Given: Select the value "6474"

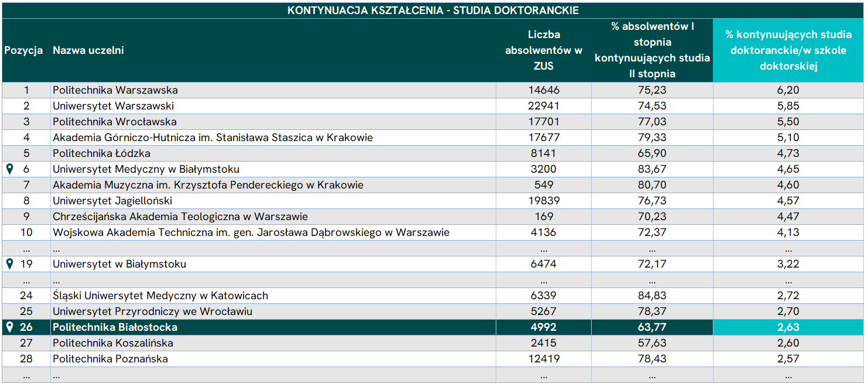Looking at the screenshot, I should [x=544, y=264].
